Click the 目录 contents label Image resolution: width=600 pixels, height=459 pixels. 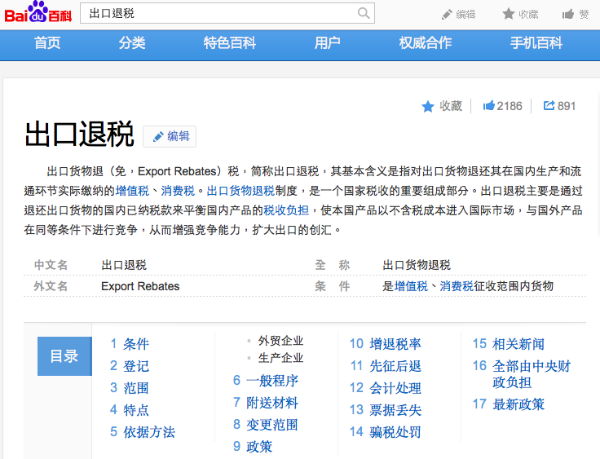tap(64, 356)
